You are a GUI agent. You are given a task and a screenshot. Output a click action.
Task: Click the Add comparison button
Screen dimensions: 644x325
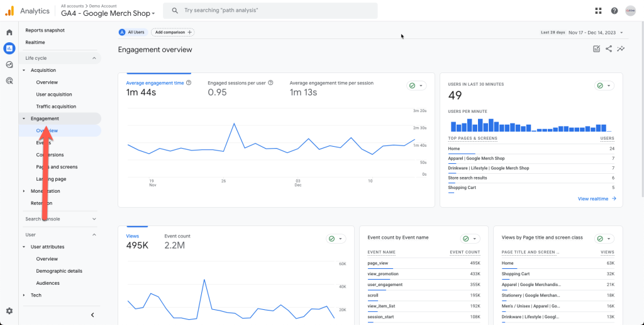pos(173,32)
